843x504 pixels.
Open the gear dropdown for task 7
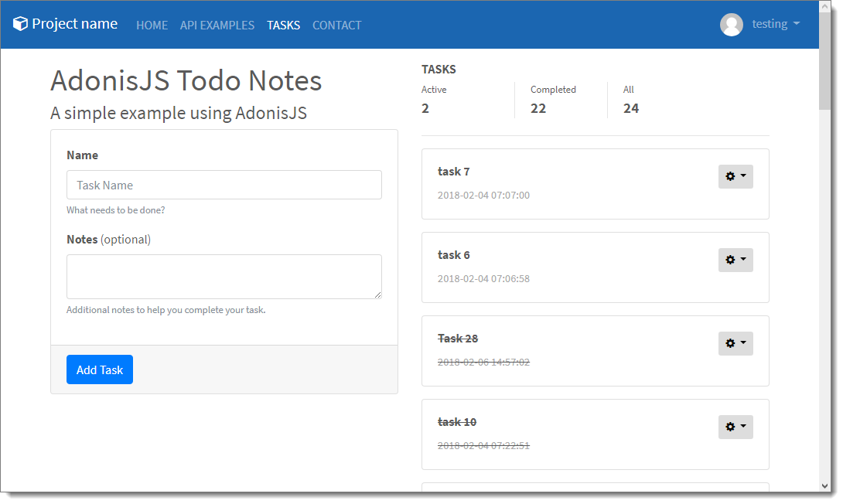pos(735,176)
